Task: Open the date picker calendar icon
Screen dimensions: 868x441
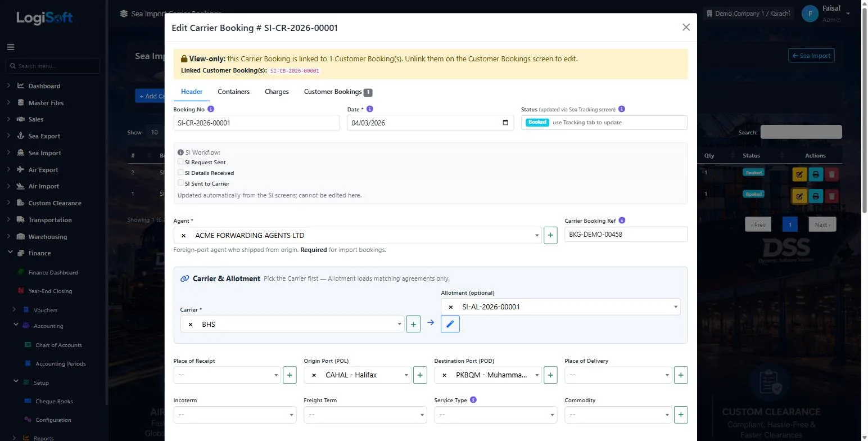Action: (505, 123)
